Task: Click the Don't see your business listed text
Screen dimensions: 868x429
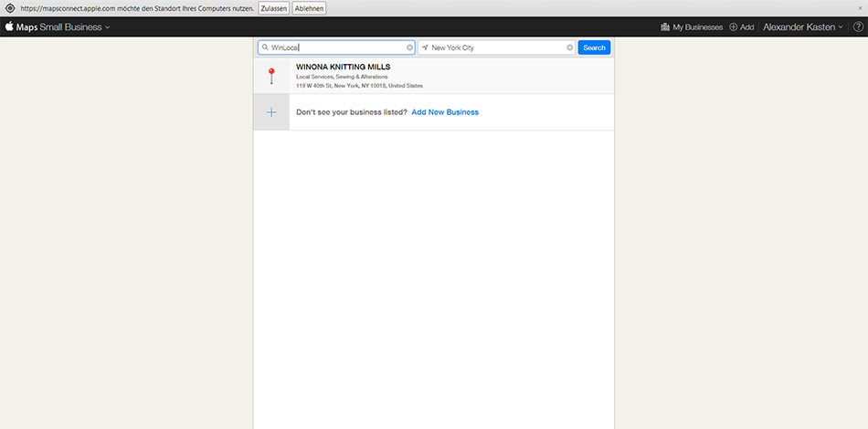Action: 352,112
